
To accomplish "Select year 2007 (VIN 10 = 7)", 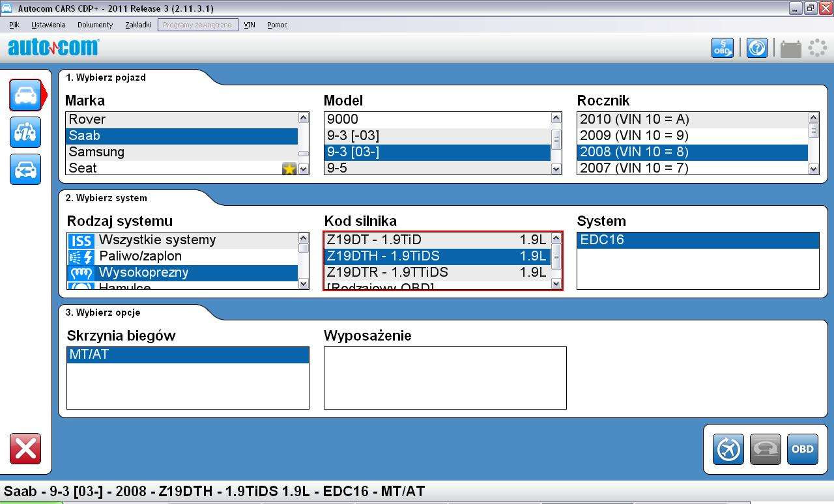I will coord(693,167).
